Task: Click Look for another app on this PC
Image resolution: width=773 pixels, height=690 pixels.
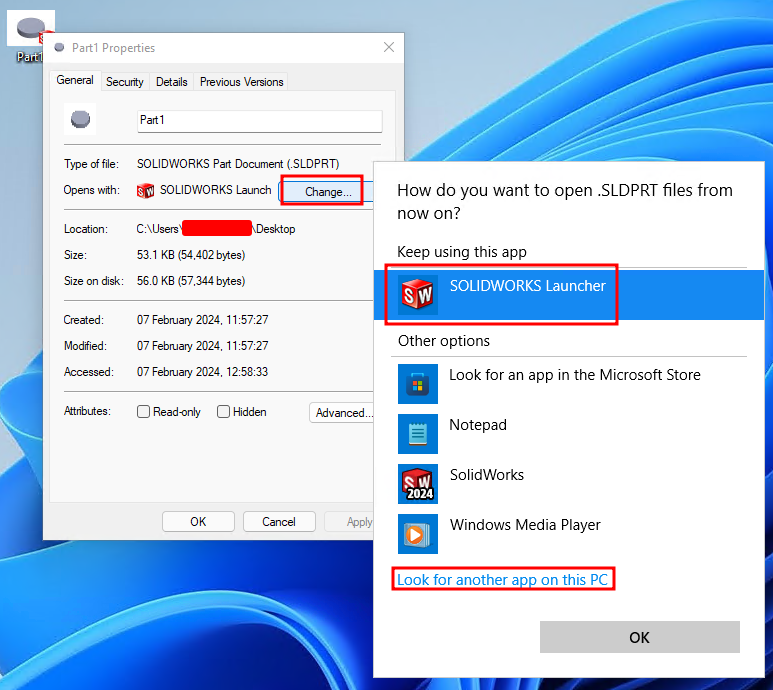Action: [x=503, y=580]
